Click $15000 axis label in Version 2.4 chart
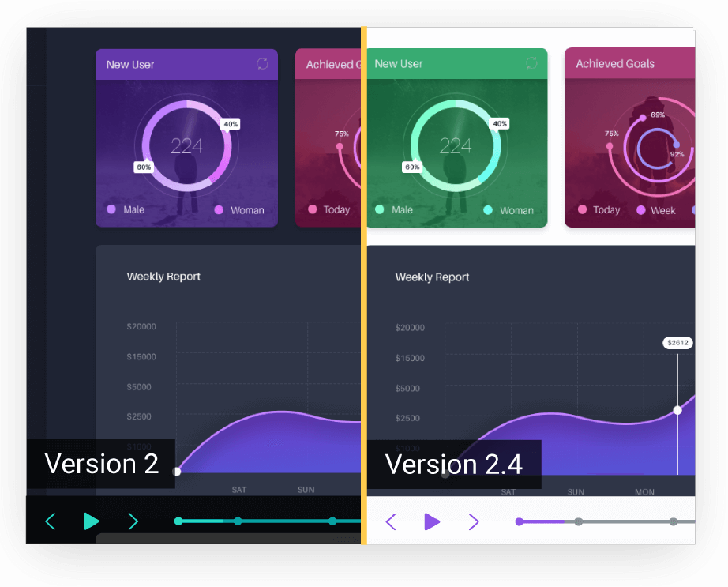 click(x=410, y=358)
